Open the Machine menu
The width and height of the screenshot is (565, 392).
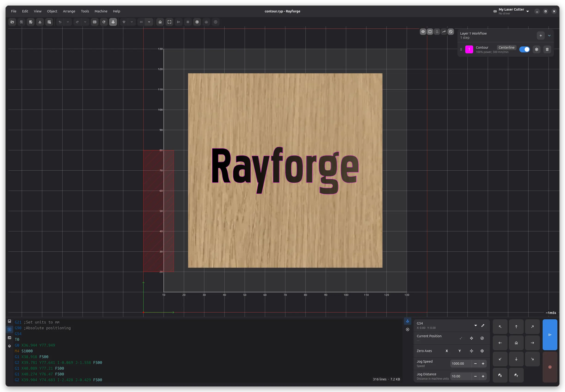tap(101, 11)
